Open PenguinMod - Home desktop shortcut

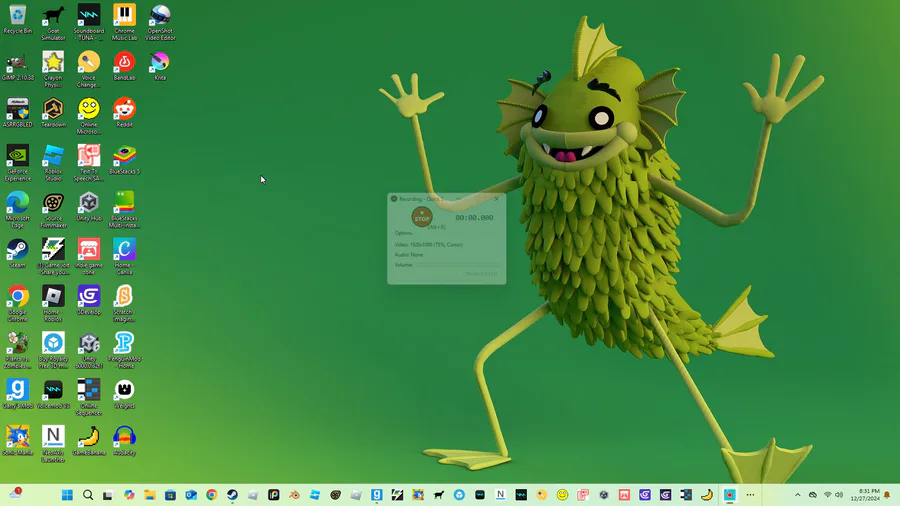tap(125, 351)
